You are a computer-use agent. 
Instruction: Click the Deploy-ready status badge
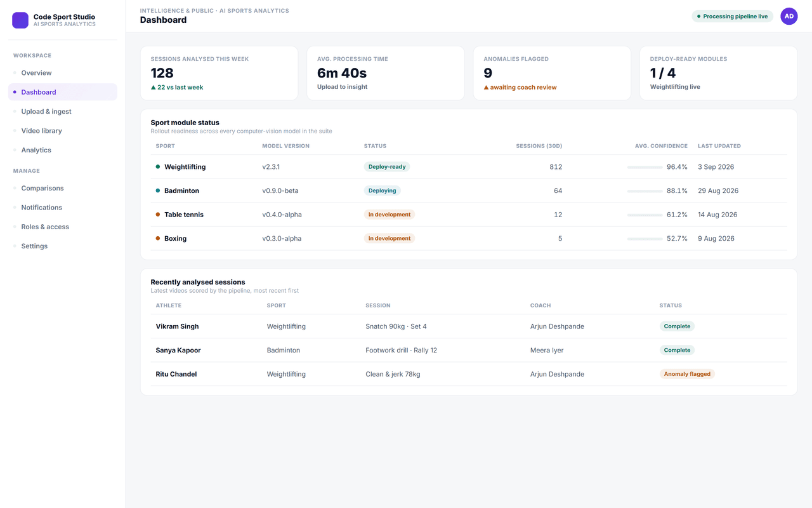(x=387, y=167)
